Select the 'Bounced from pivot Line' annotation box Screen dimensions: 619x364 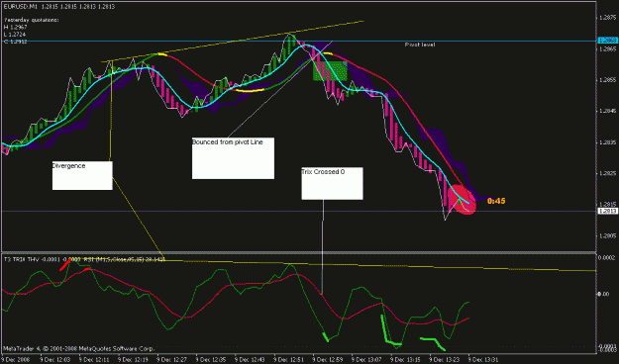click(x=233, y=158)
